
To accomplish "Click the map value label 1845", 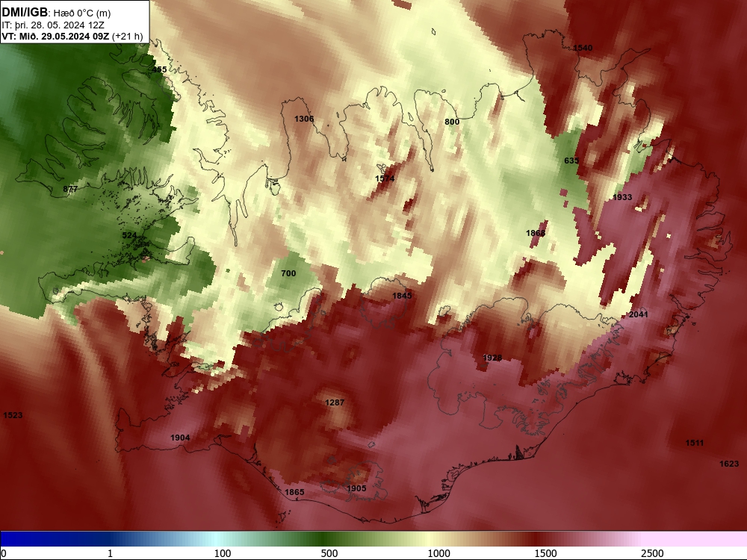I will [x=402, y=296].
